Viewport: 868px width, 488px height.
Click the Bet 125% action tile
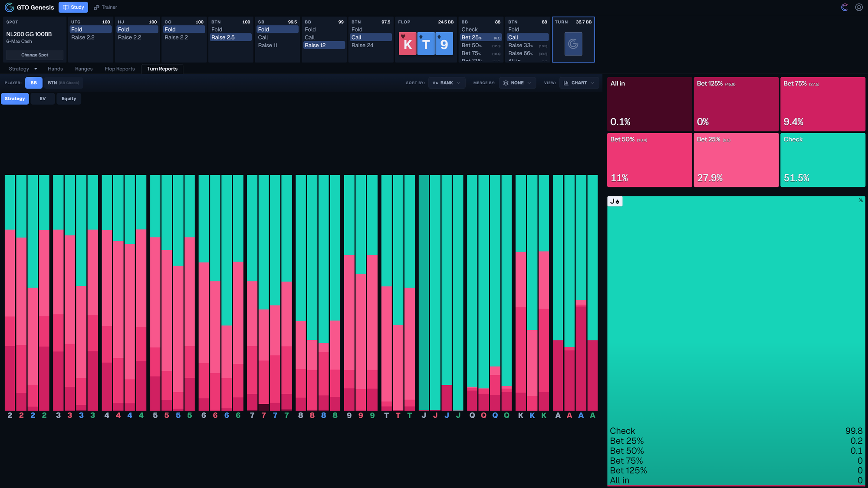(736, 104)
